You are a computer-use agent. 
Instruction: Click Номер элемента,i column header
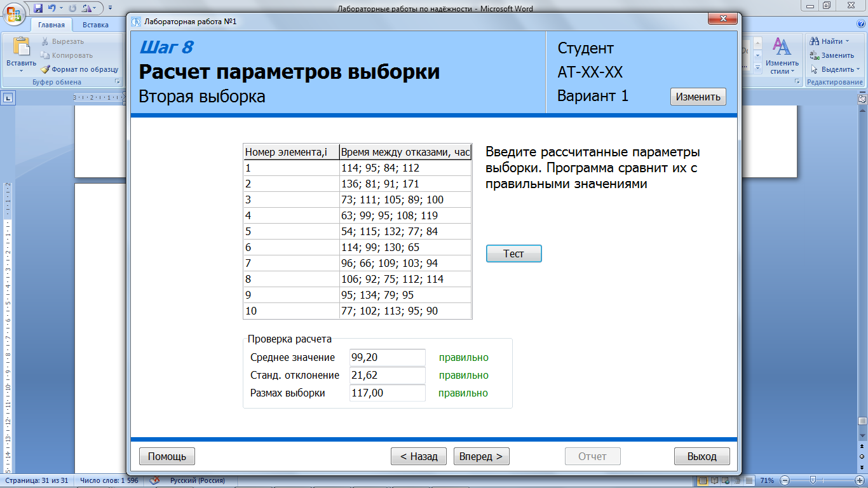(x=292, y=152)
